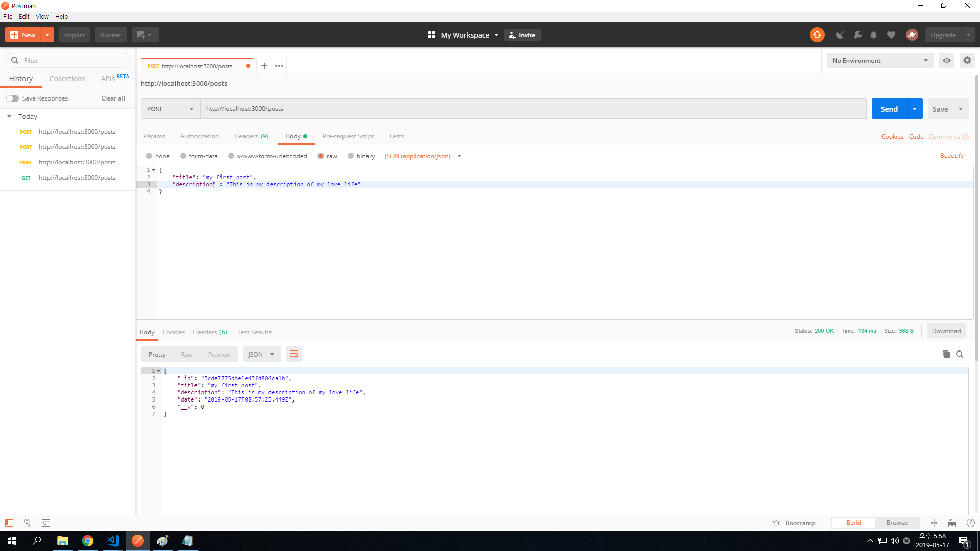980x551 pixels.
Task: Open the request Headers (9) tab
Action: pos(251,136)
